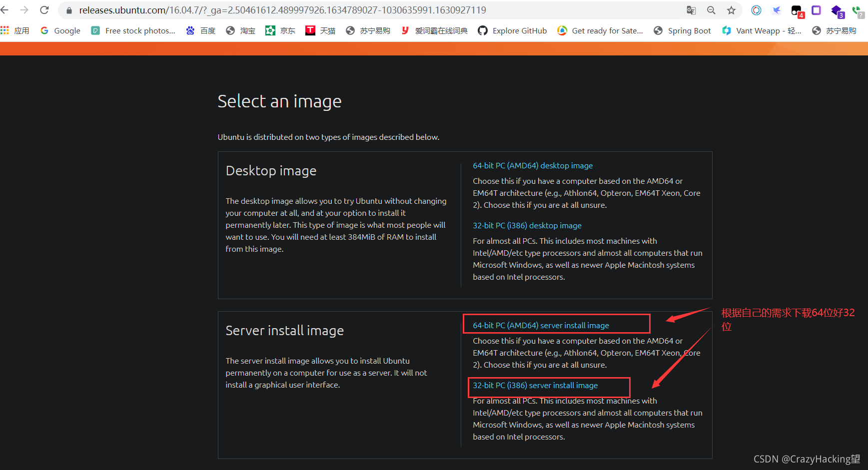The height and width of the screenshot is (470, 868).
Task: Click the 'Desktop image' heading
Action: pos(271,171)
